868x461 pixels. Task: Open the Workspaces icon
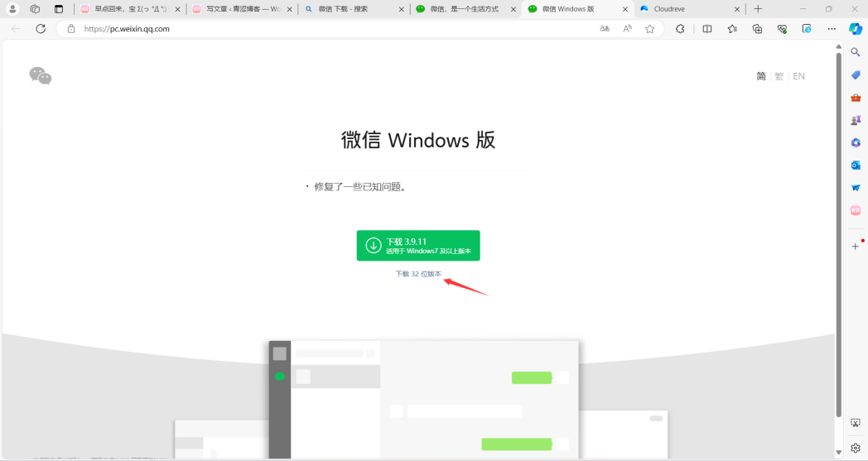click(x=35, y=9)
